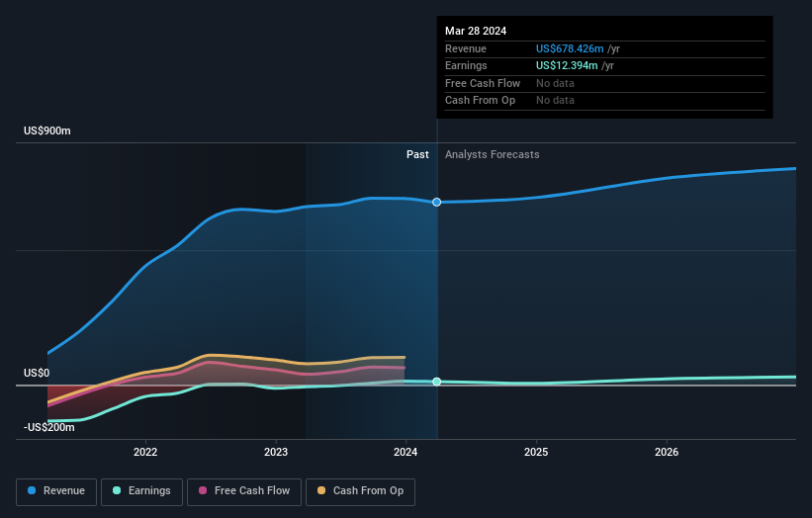
Task: Click the US$678.426m revenue value
Action: click(570, 48)
